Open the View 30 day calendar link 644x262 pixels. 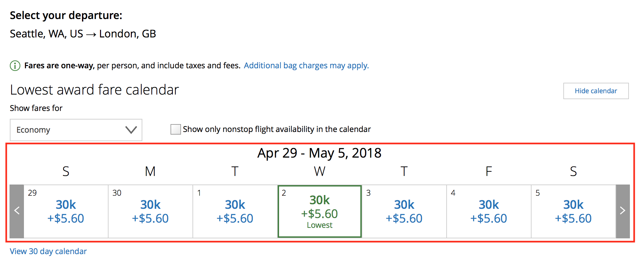[48, 251]
